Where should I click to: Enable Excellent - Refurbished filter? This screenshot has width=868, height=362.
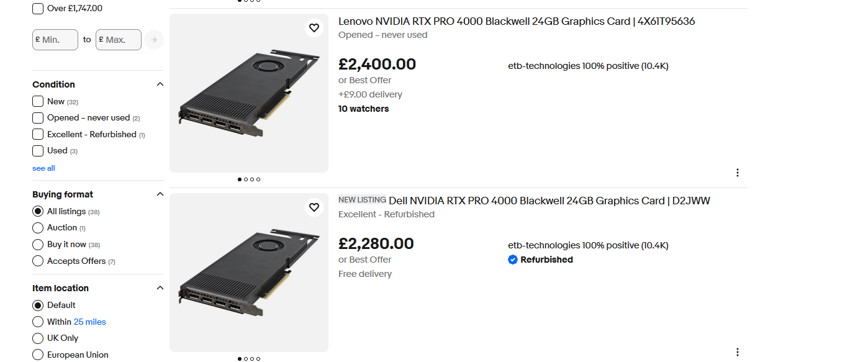pyautogui.click(x=38, y=134)
